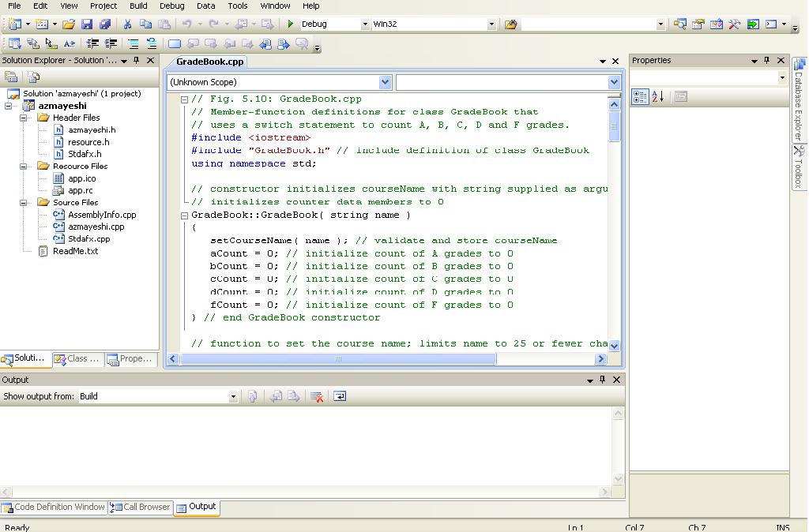Comment out the selected lines icon
Screen dimensions: 809x532
click(133, 44)
